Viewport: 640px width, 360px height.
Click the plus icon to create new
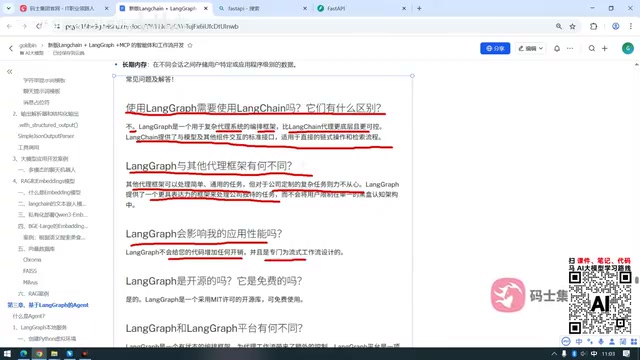click(604, 48)
